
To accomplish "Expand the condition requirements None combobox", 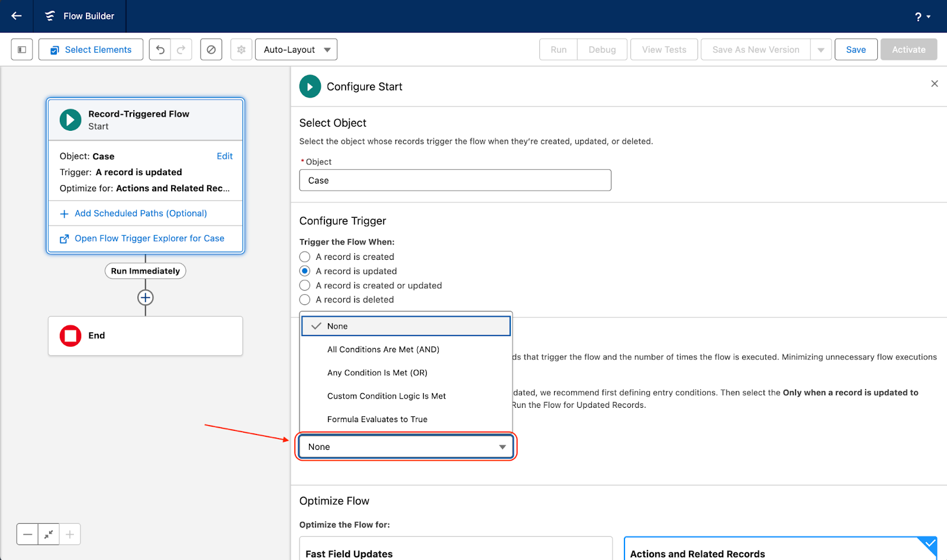I will (x=406, y=447).
